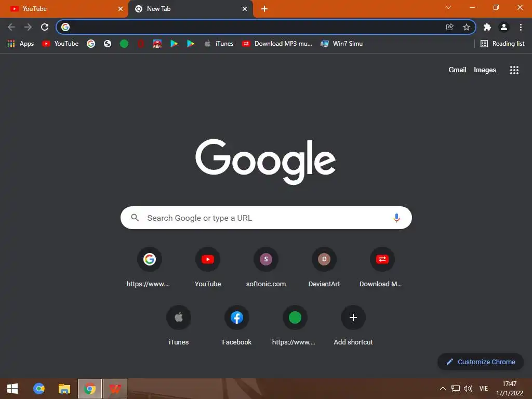Open the YouTube shortcut tile
The height and width of the screenshot is (399, 532).
tap(208, 268)
